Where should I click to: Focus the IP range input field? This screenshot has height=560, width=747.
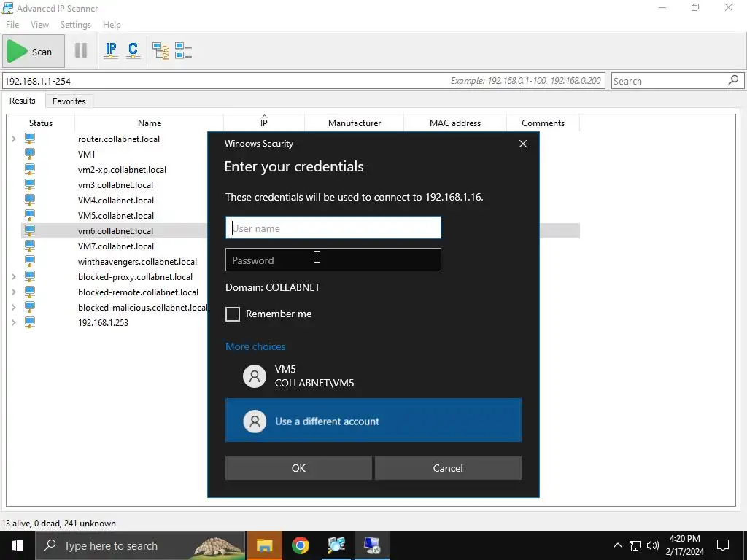[x=303, y=81]
